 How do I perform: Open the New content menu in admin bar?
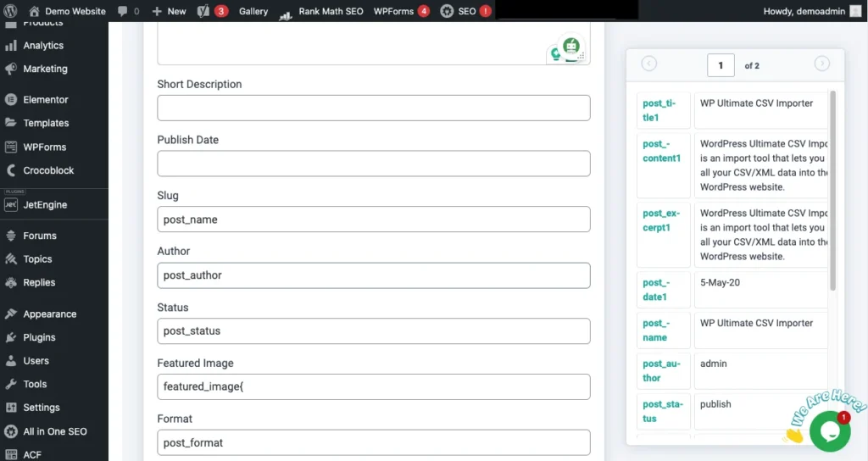(169, 11)
